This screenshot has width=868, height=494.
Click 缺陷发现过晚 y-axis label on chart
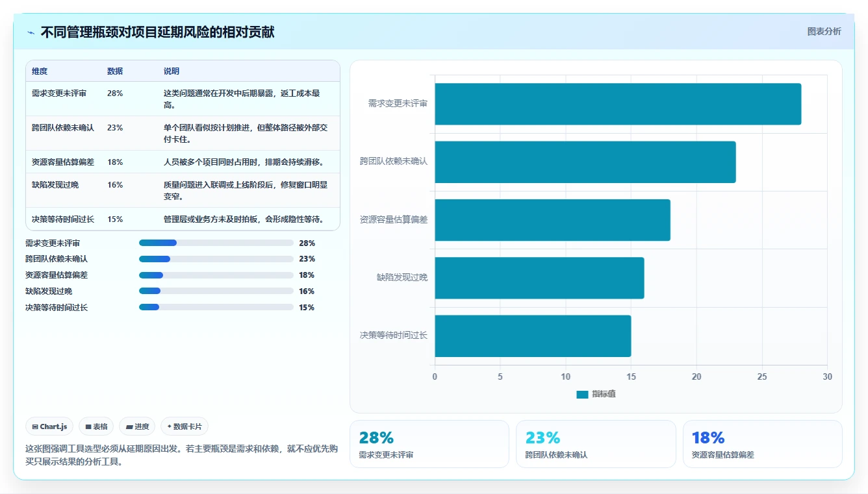(x=402, y=277)
